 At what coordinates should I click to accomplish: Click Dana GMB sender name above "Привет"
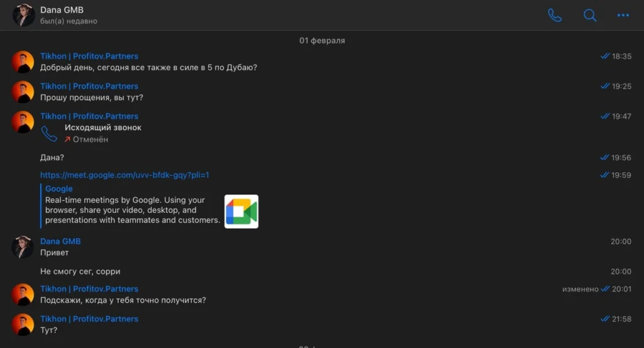(60, 241)
